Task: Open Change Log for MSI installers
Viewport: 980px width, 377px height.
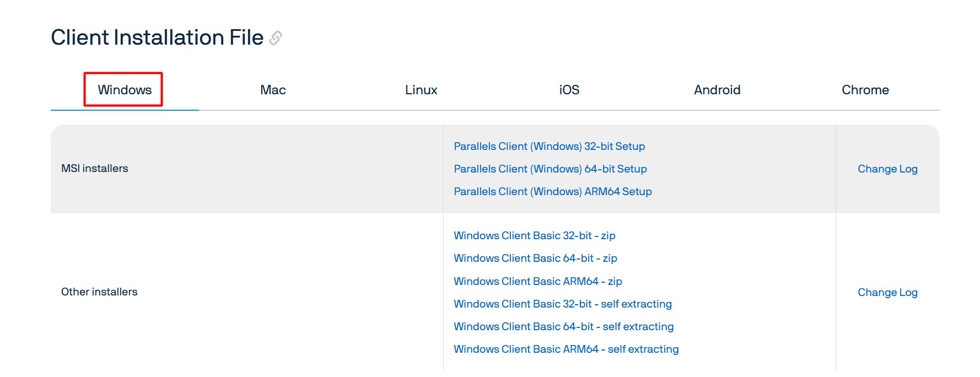Action: [887, 169]
